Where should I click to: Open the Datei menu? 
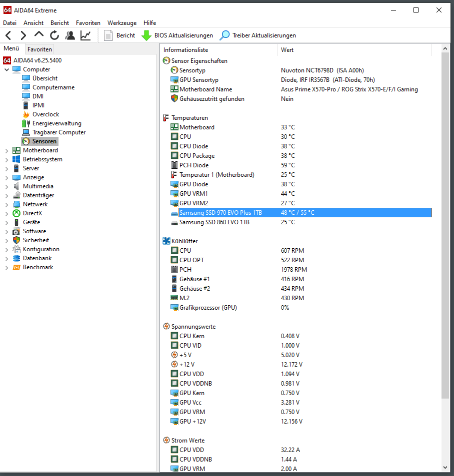(x=9, y=23)
